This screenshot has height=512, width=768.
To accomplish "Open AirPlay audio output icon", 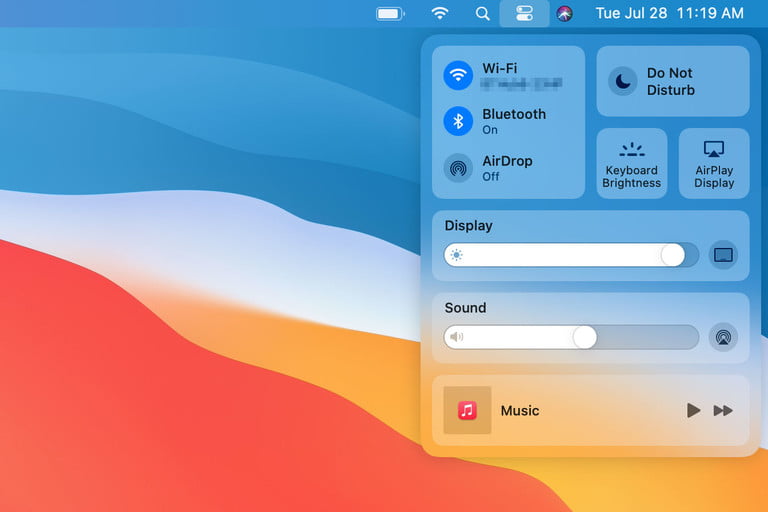I will tap(723, 337).
